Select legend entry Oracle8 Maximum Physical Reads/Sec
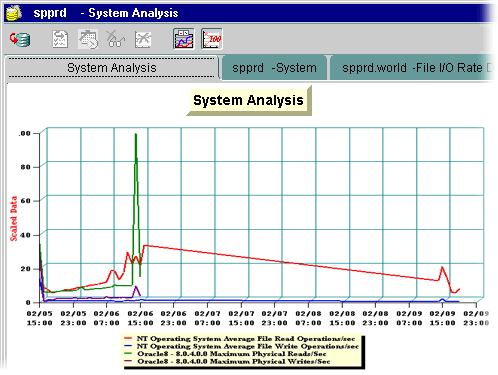 [232, 354]
